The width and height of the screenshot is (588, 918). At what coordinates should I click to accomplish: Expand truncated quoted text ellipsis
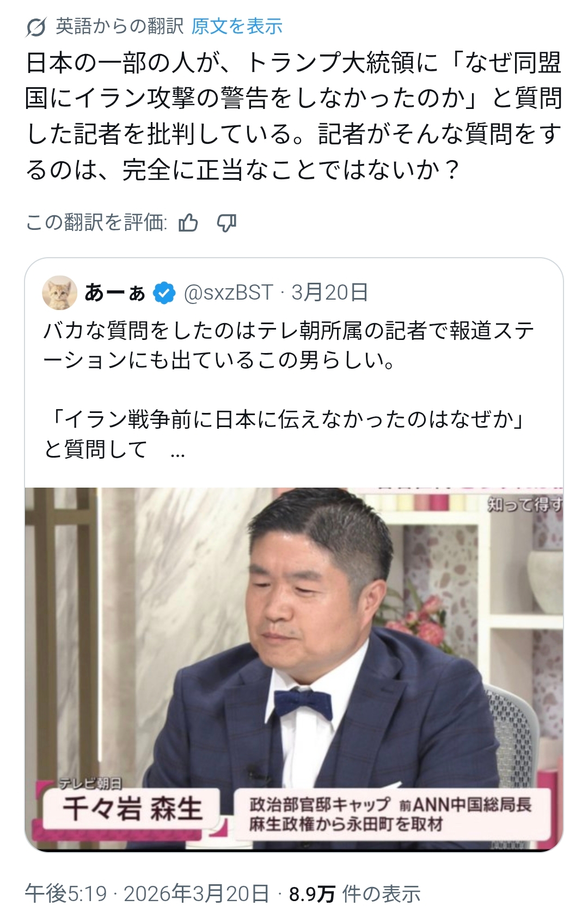tap(177, 451)
